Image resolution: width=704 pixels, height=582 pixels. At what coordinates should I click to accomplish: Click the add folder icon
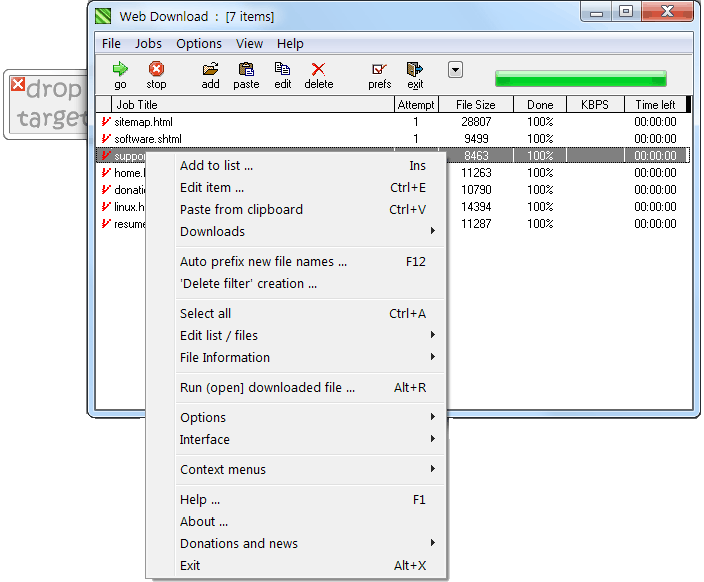click(x=210, y=69)
